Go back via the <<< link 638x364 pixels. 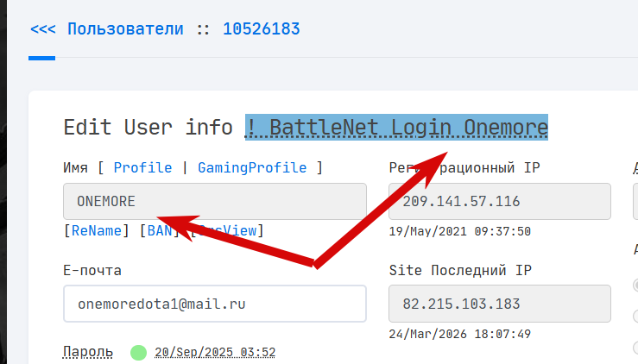42,29
